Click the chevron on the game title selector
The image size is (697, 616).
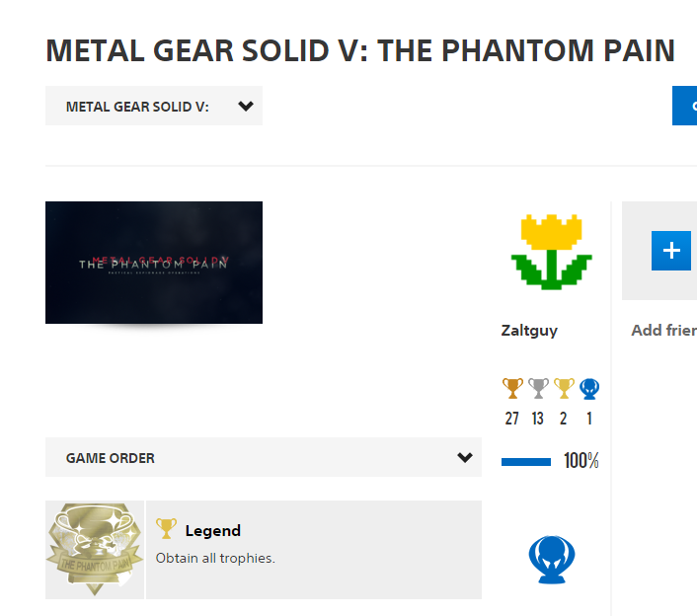pyautogui.click(x=246, y=106)
